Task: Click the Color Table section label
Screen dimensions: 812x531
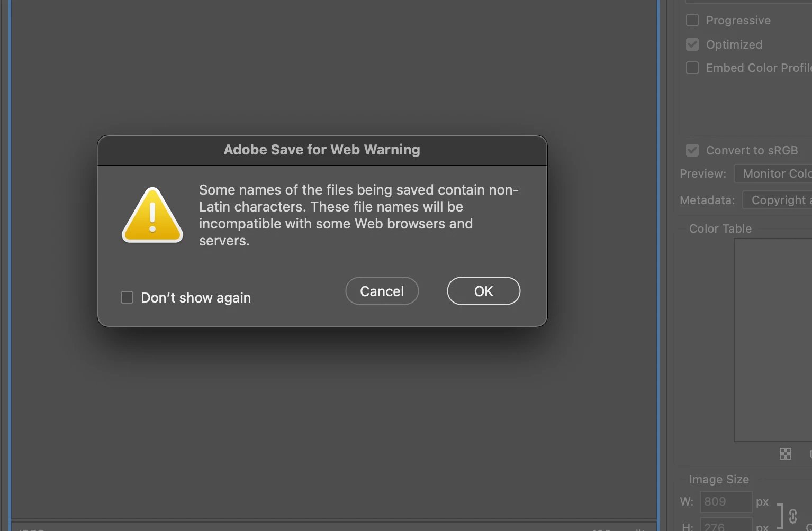Action: click(720, 228)
